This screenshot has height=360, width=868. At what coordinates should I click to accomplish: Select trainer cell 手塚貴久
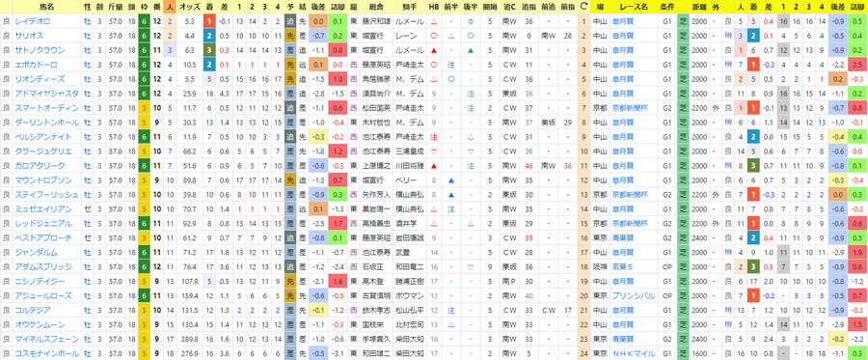(376, 339)
